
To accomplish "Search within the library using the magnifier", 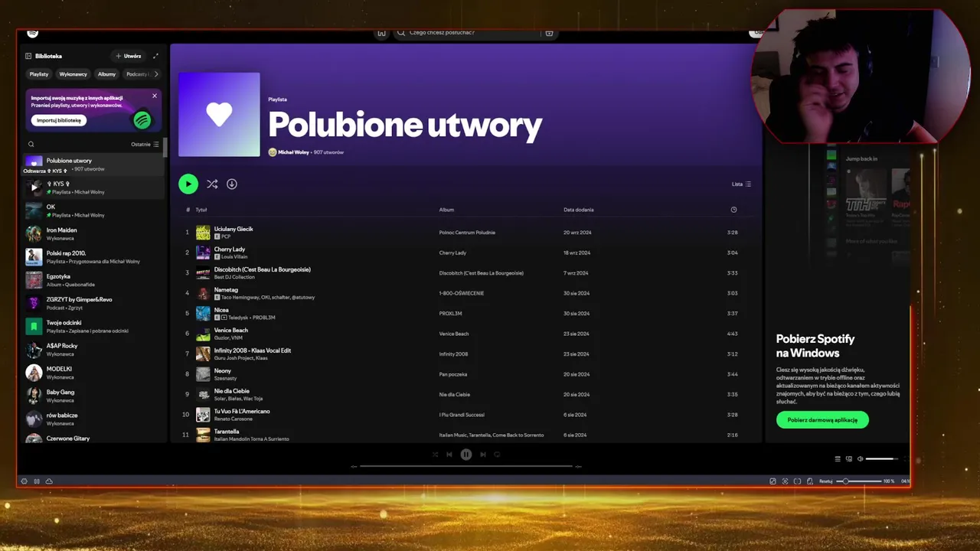I will click(31, 144).
